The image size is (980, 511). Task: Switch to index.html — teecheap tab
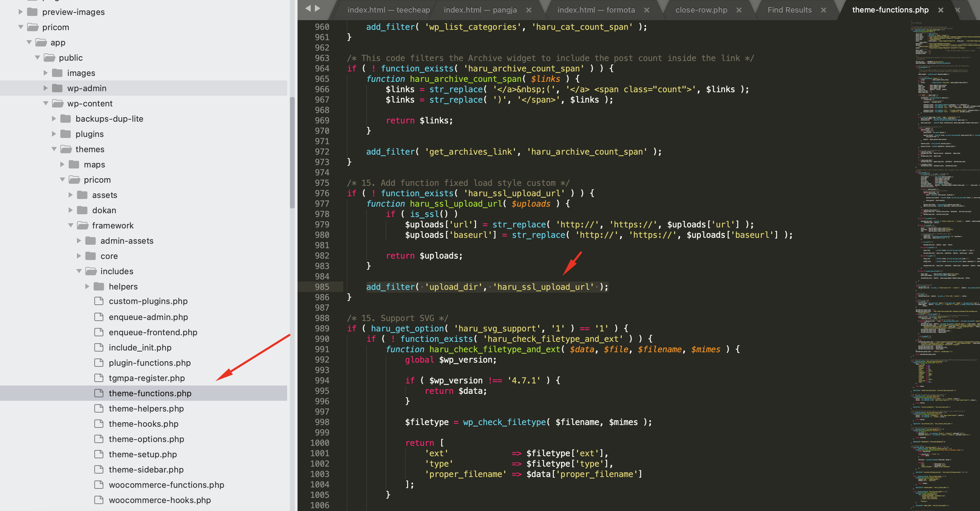point(388,10)
